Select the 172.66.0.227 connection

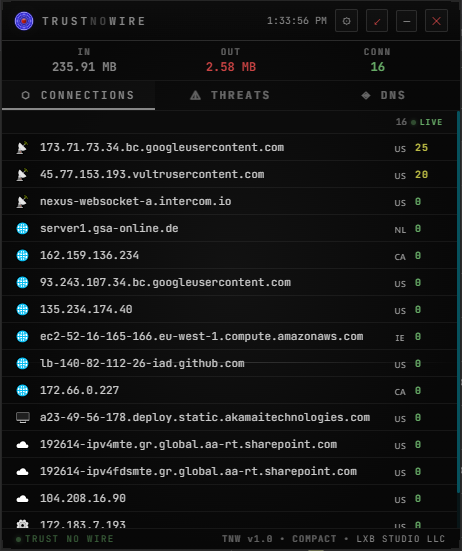229,390
